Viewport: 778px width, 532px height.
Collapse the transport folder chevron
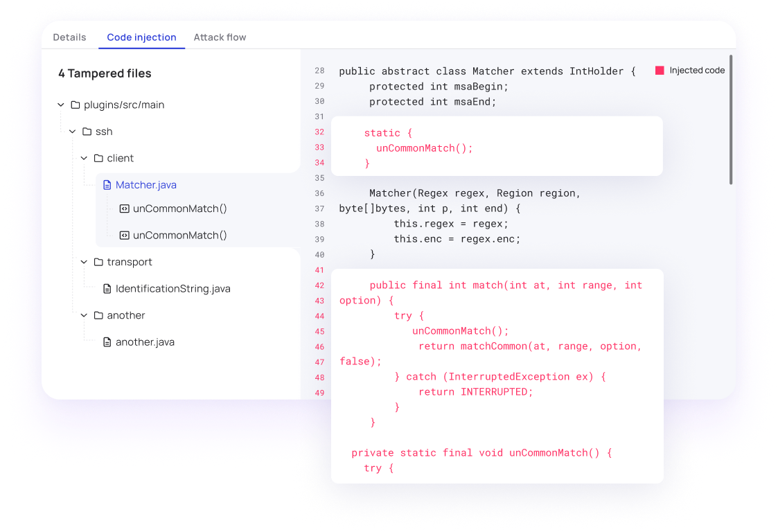84,263
